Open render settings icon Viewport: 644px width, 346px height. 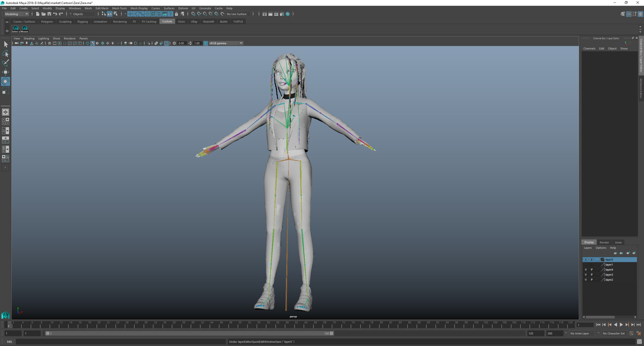282,14
